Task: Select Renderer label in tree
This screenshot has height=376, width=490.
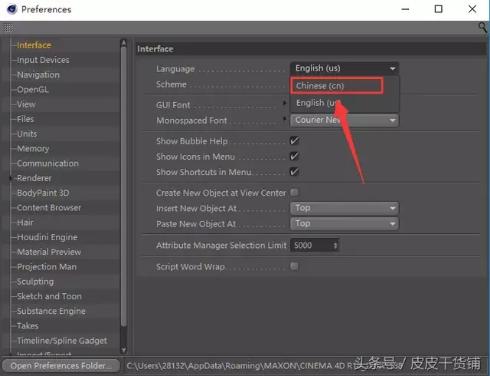Action: pyautogui.click(x=34, y=178)
